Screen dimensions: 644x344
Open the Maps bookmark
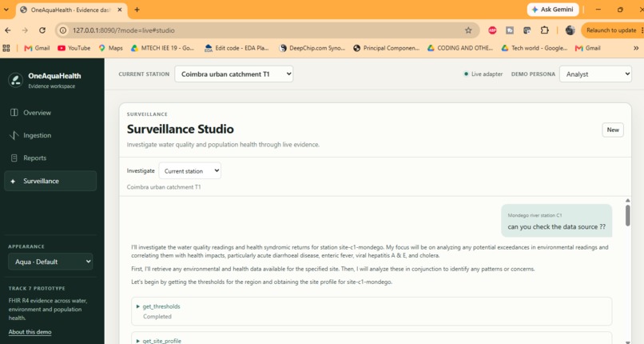(111, 48)
